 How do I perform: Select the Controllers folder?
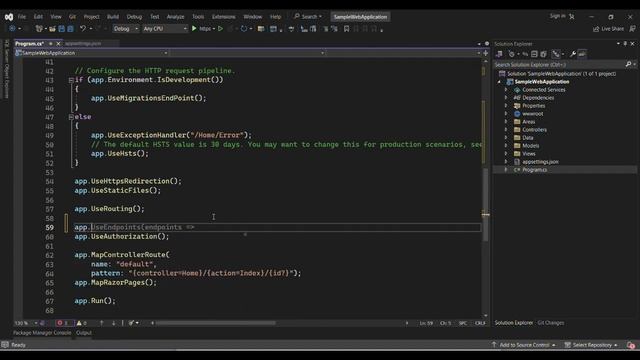point(534,130)
